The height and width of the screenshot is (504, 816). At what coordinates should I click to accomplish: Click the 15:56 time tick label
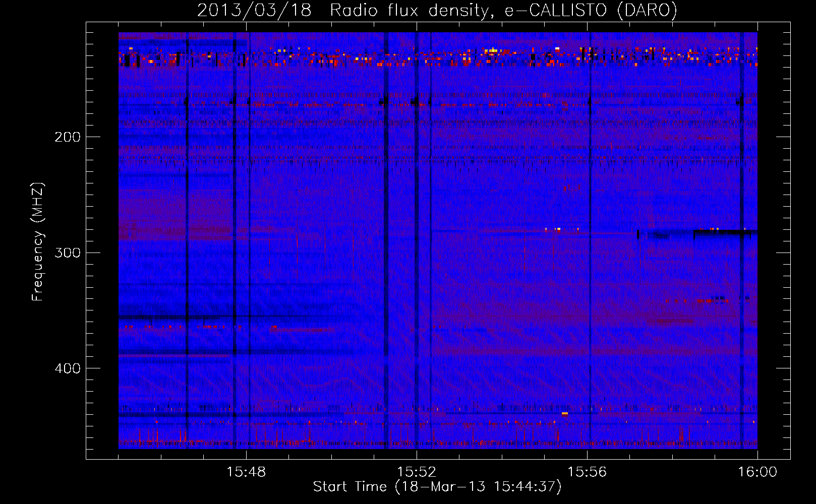tap(587, 472)
